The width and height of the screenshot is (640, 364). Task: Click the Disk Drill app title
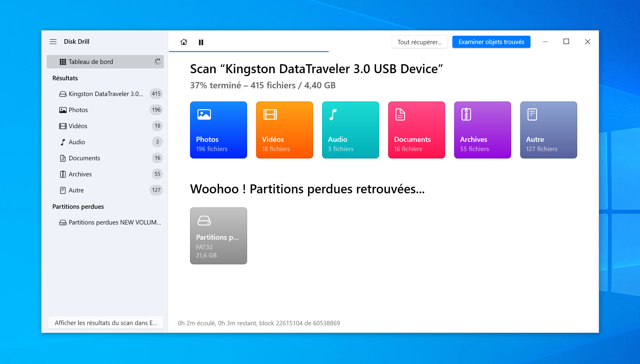(x=77, y=42)
